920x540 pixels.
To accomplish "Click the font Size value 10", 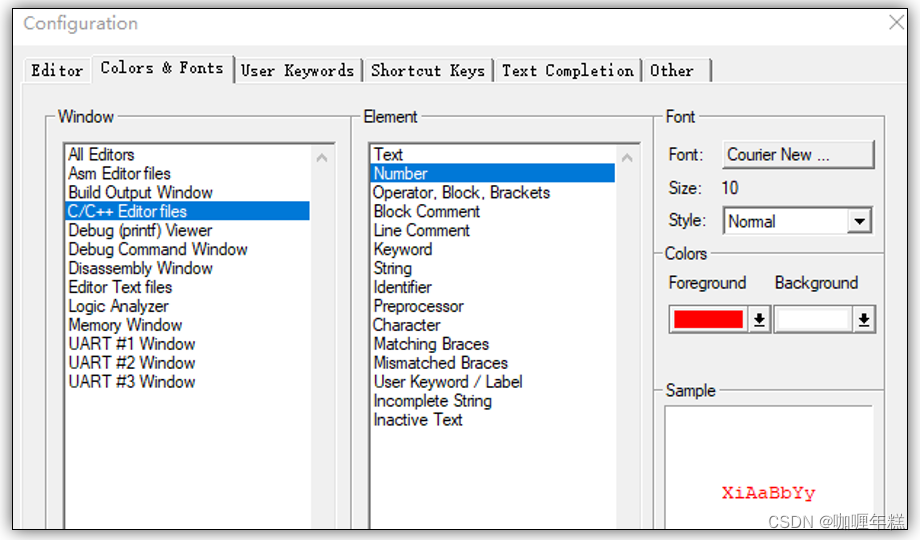I will point(730,188).
